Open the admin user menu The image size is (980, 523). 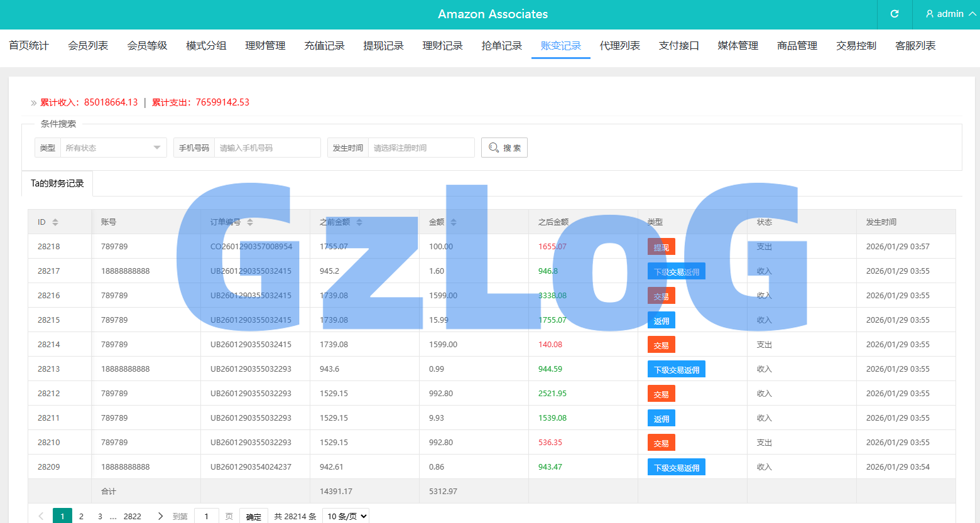point(950,14)
